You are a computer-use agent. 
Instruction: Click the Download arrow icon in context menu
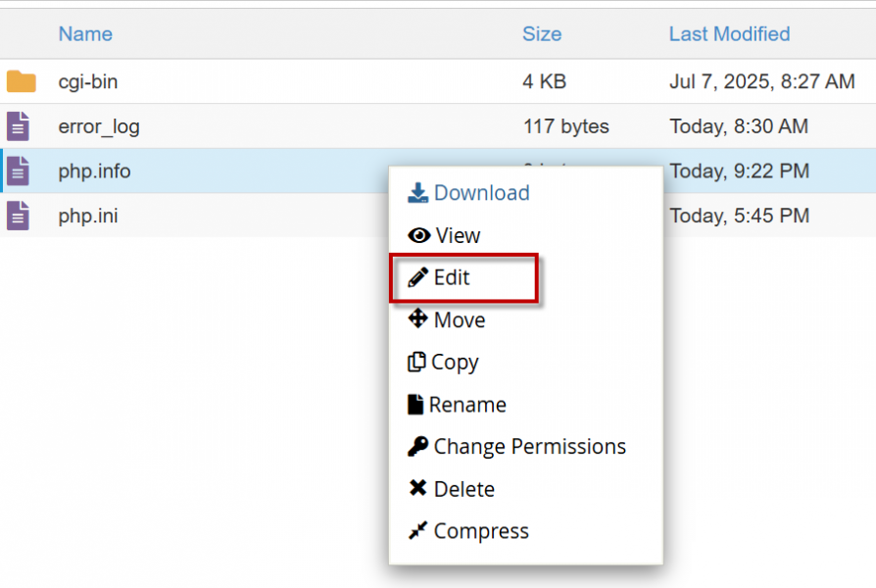coord(418,193)
